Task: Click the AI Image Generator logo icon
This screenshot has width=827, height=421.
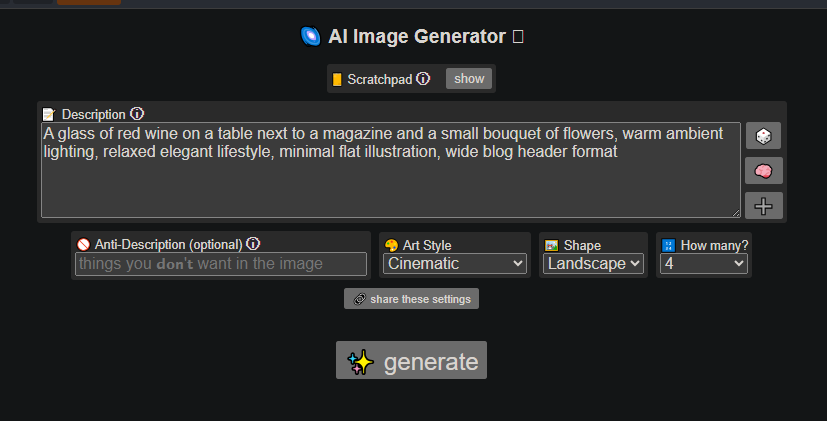Action: [x=310, y=37]
